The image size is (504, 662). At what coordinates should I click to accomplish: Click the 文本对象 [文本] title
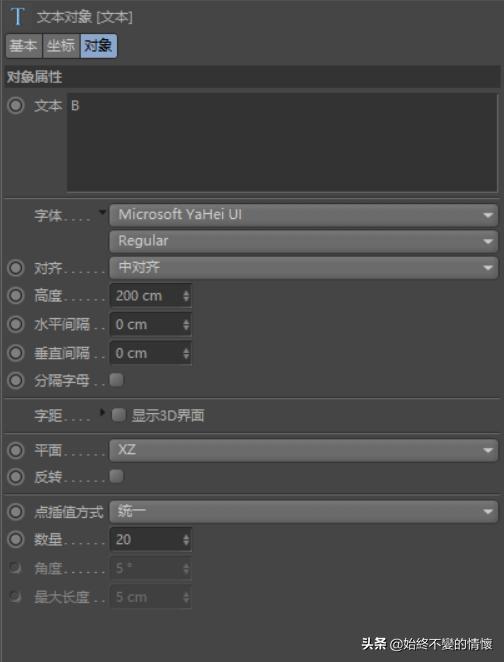pos(84,17)
